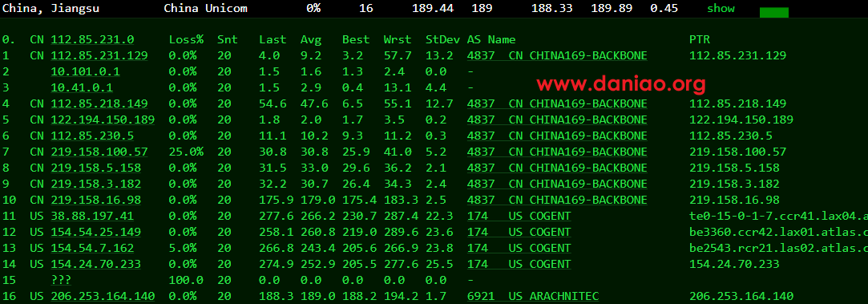Select the 100.0 loss value on hop 15

[x=186, y=281]
